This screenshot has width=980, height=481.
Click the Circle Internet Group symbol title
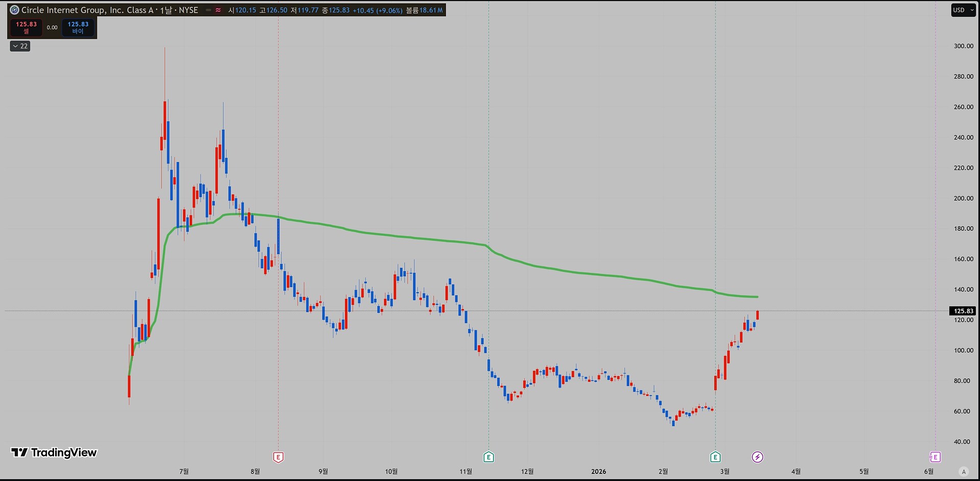(110, 10)
